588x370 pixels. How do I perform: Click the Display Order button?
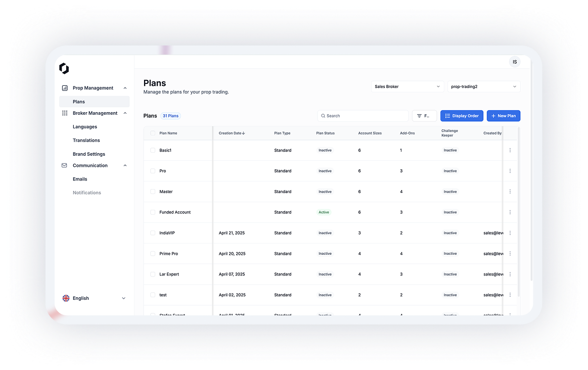462,116
